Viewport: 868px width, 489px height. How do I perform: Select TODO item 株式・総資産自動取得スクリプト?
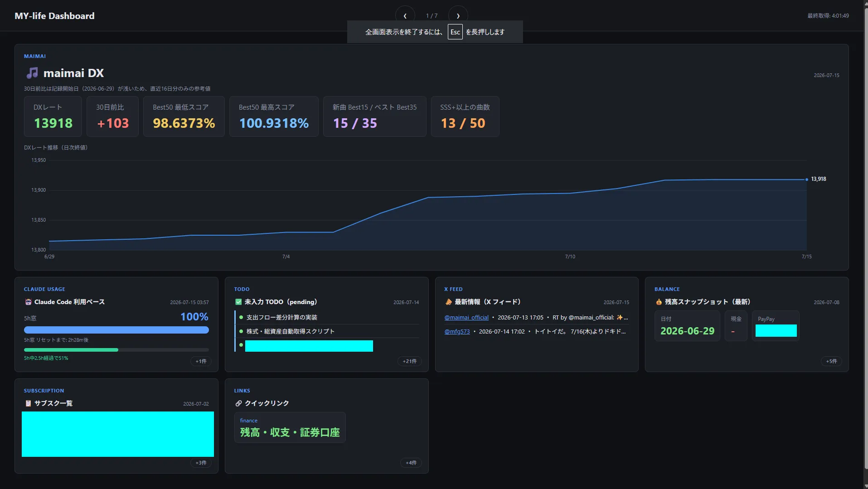290,331
